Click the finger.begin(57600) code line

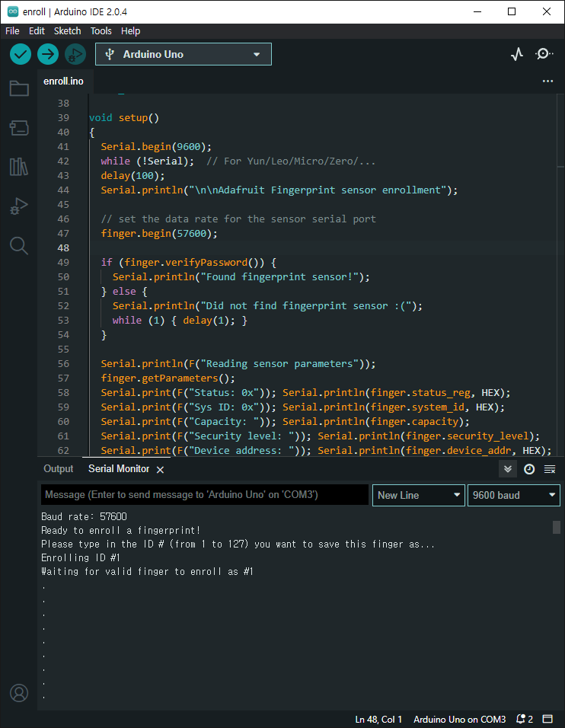pyautogui.click(x=159, y=234)
